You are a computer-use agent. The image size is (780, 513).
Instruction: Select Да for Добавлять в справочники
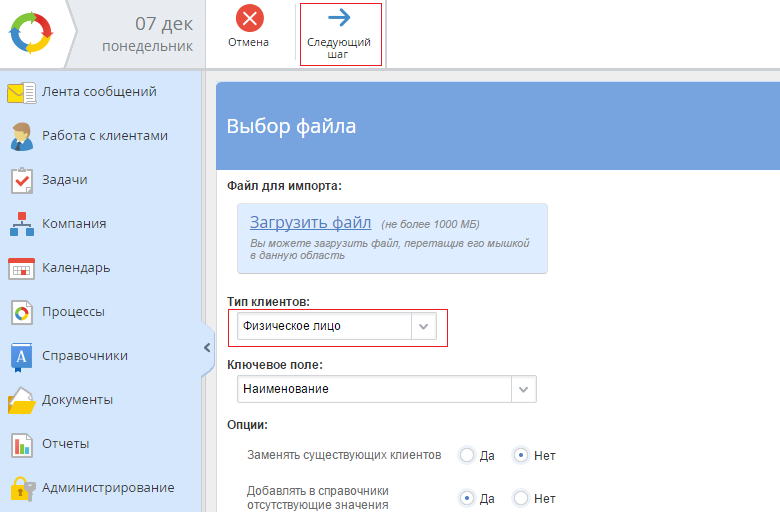(467, 498)
